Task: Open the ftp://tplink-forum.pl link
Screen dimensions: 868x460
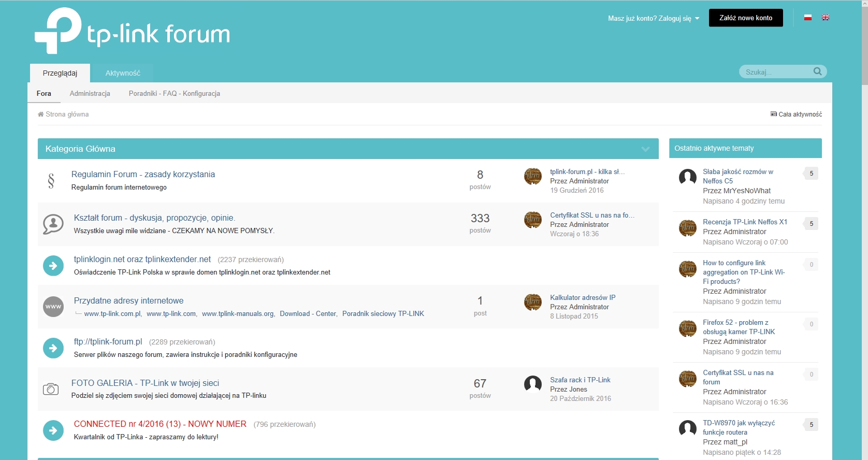Action: (x=108, y=341)
